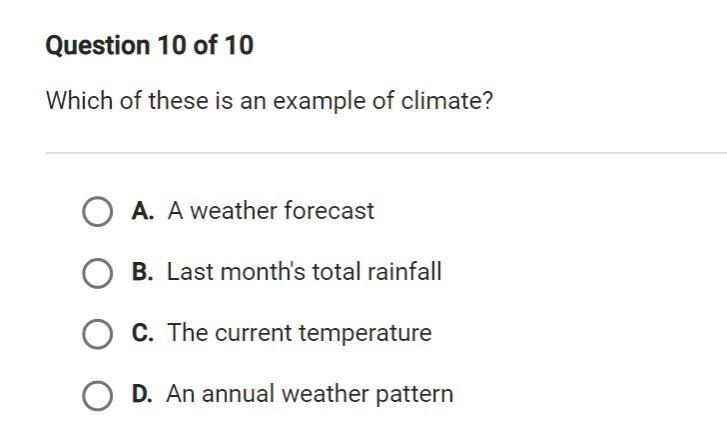Pick the answer text 'The current temperature'
Screen dimensions: 727x446
pos(299,333)
